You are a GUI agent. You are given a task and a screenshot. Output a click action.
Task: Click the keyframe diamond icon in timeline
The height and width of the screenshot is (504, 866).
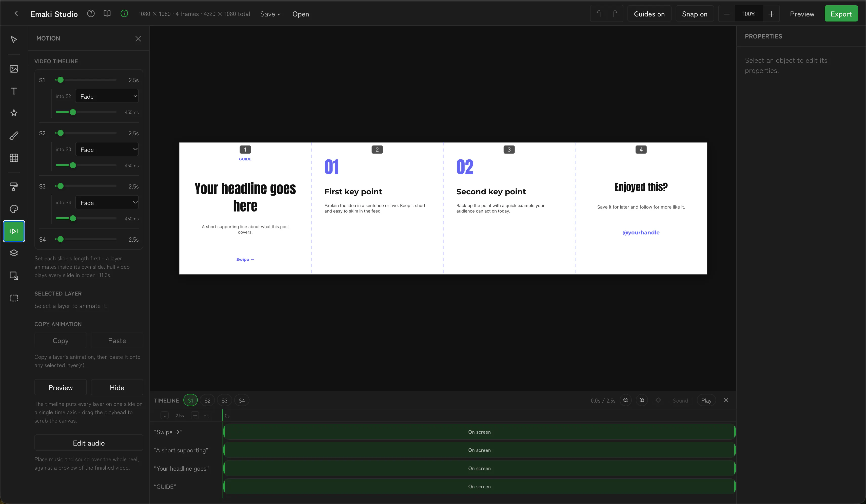(x=658, y=400)
